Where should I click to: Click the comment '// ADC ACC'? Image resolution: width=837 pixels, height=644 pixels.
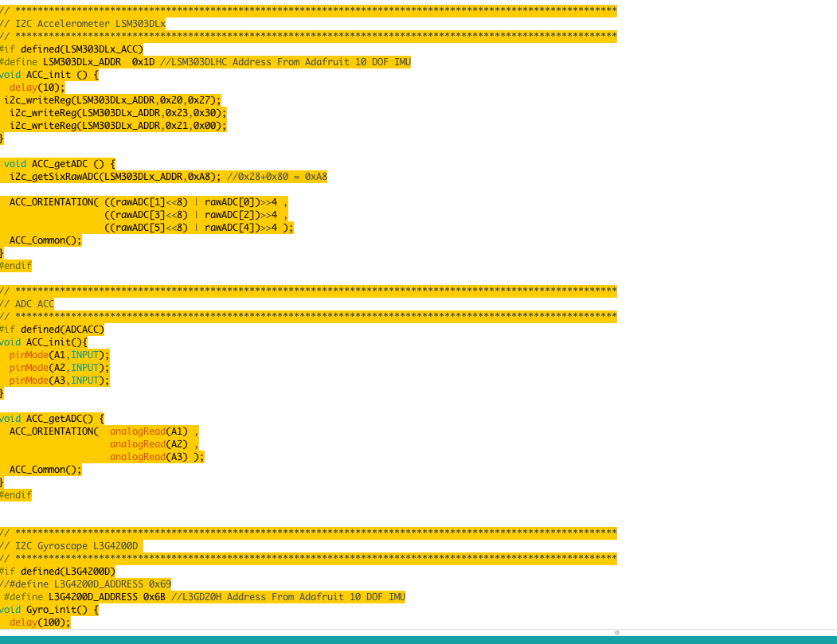[27, 304]
